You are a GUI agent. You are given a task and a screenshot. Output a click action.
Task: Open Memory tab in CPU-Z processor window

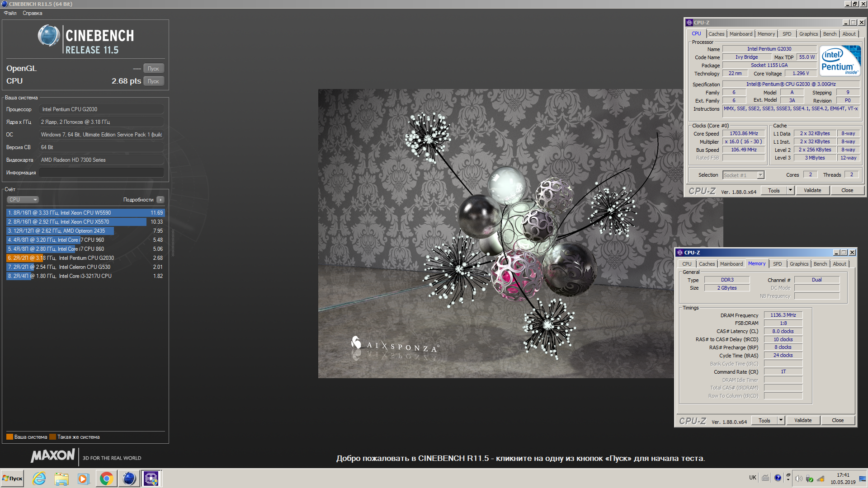point(766,34)
